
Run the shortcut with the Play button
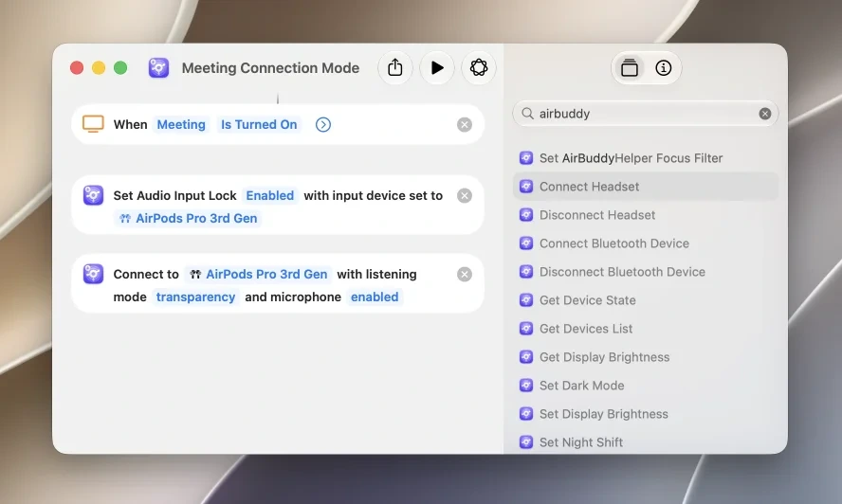click(x=437, y=67)
